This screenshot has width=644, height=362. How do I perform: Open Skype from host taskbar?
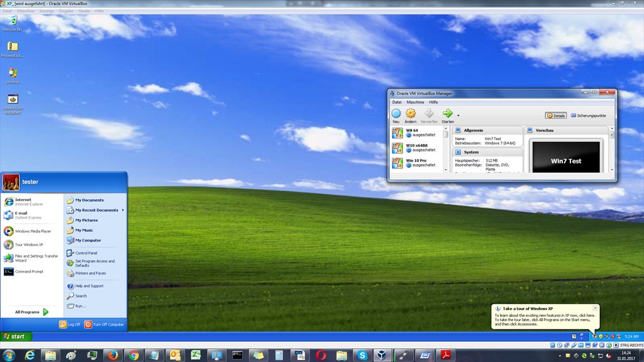[x=362, y=356]
